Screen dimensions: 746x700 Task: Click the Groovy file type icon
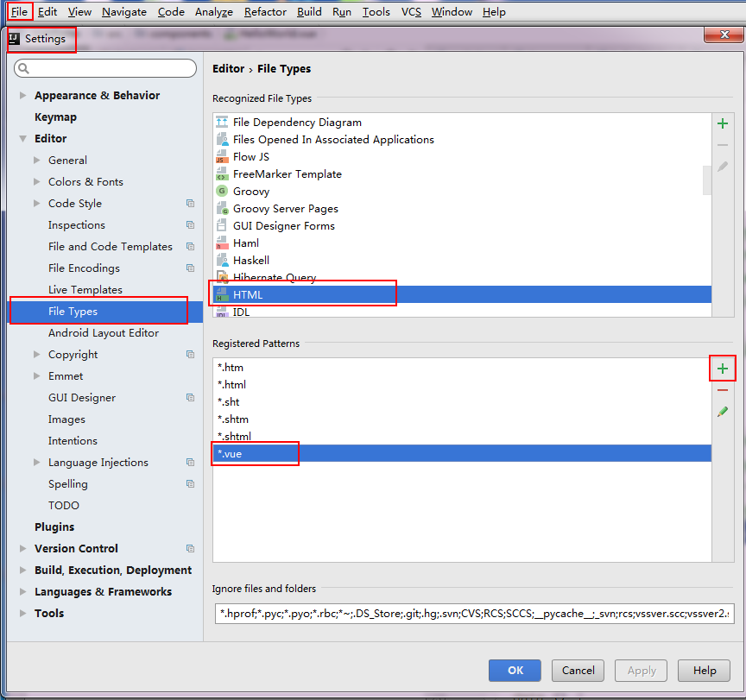point(222,191)
